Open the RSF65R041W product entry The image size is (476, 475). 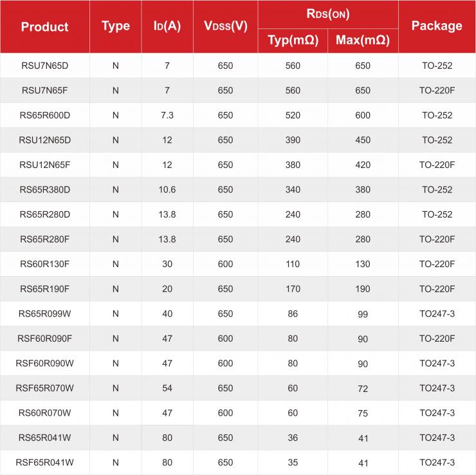pyautogui.click(x=44, y=463)
